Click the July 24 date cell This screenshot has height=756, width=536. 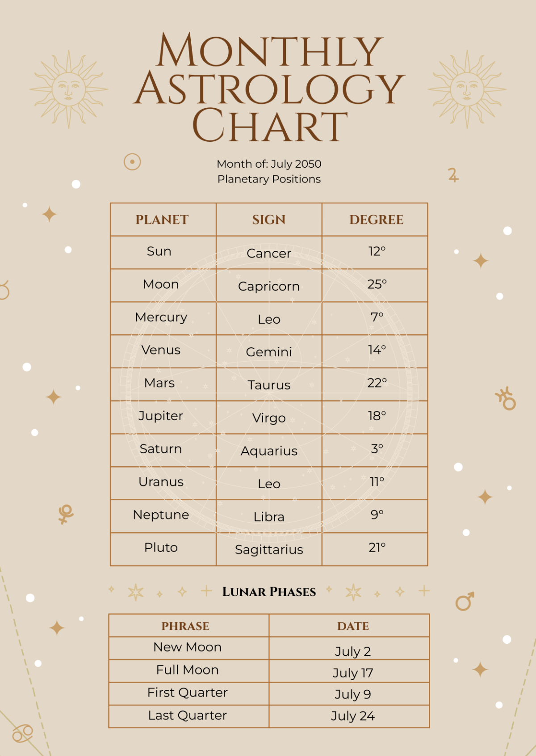352,716
